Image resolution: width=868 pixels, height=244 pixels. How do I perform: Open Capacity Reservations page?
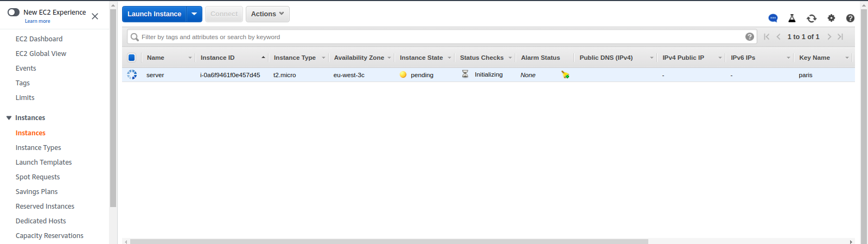(x=49, y=235)
